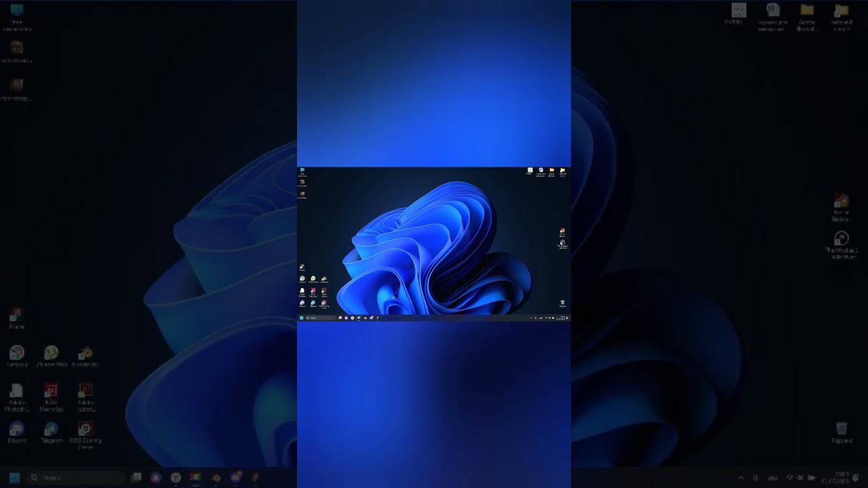Viewport: 868px width, 488px height.
Task: Open Figma shortcut on the small centered desktop
Action: 302,268
